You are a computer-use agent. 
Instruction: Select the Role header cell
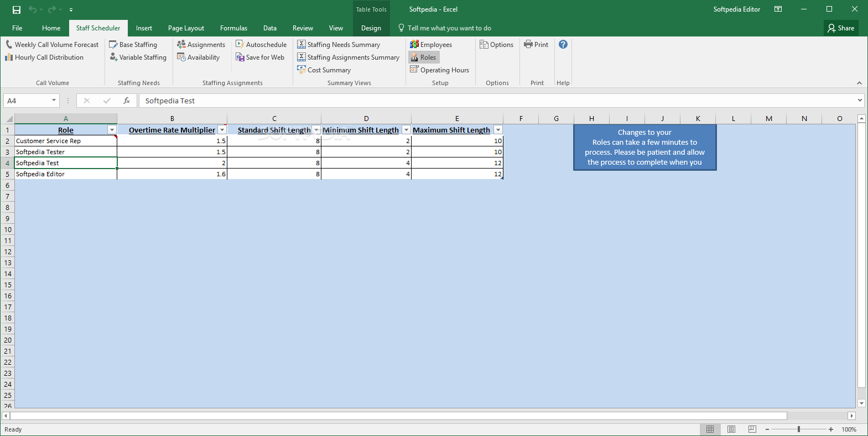tap(66, 130)
